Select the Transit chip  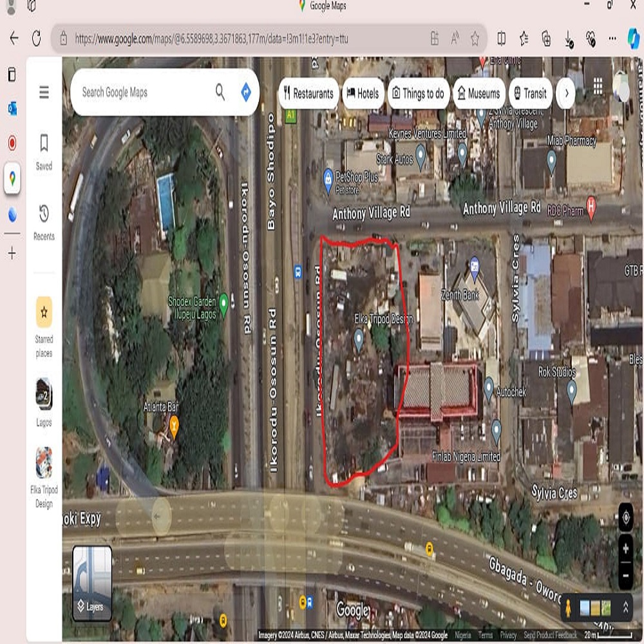click(x=530, y=93)
